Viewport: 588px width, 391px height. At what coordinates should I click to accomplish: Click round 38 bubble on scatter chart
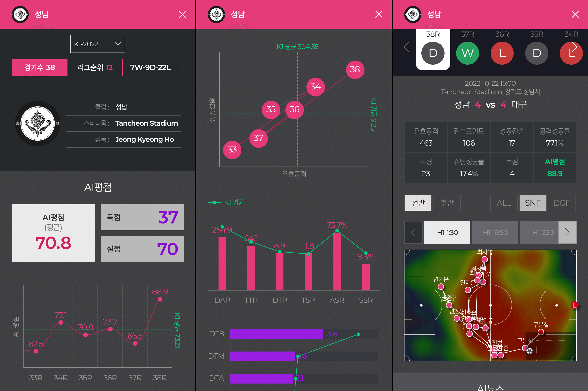pyautogui.click(x=355, y=70)
